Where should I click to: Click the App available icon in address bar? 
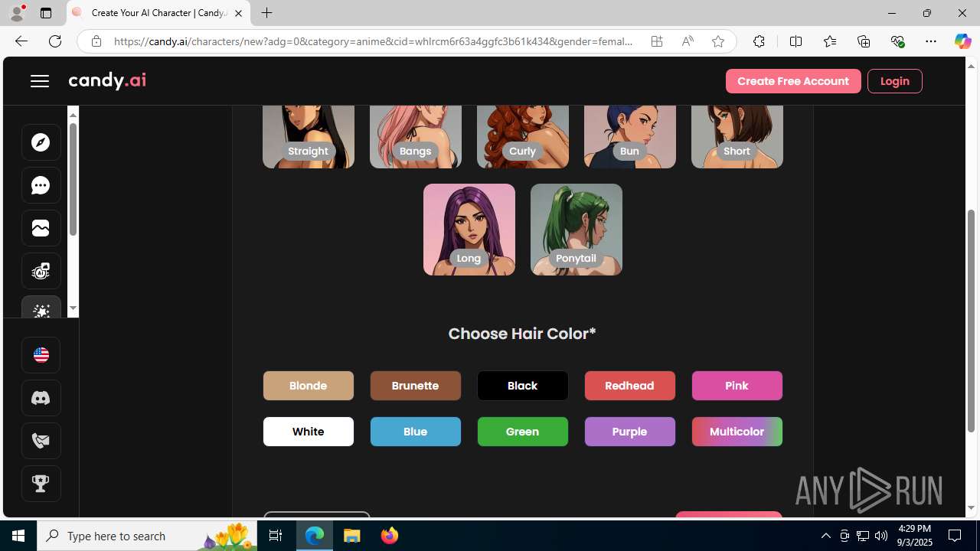click(x=657, y=41)
